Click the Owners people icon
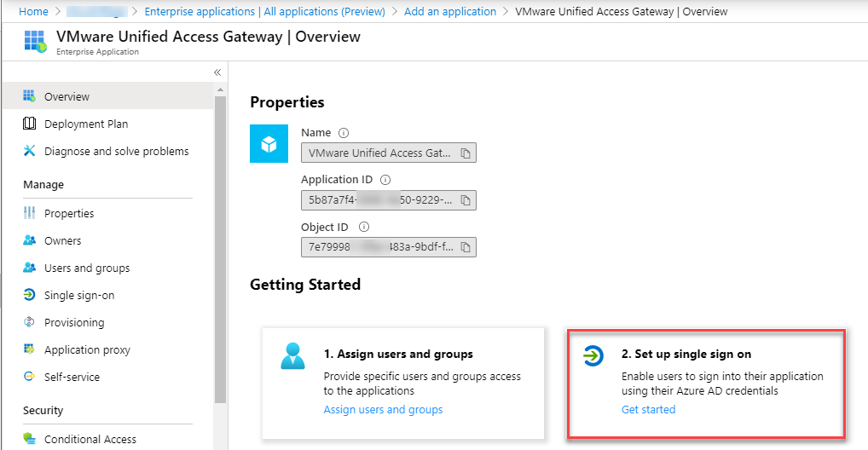Viewport: 868px width, 450px height. tap(29, 240)
